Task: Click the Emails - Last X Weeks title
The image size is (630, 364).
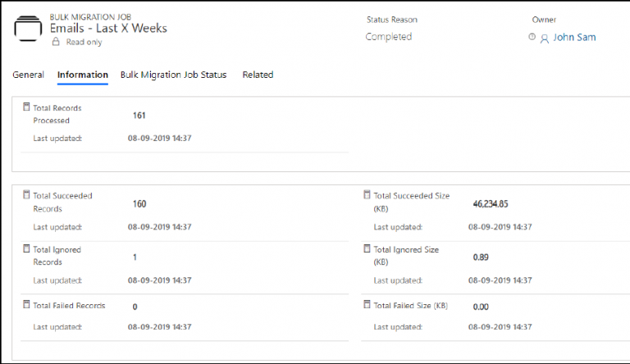Action: [x=114, y=28]
